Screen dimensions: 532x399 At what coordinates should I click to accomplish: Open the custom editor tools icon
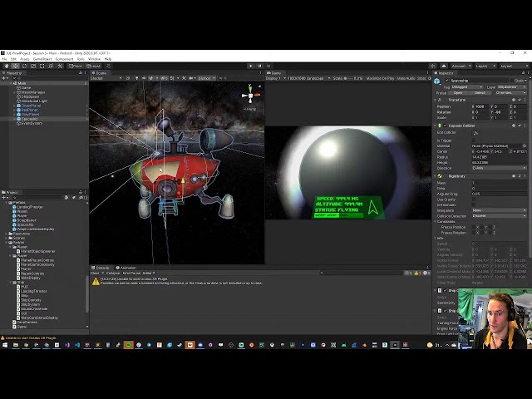[x=60, y=66]
